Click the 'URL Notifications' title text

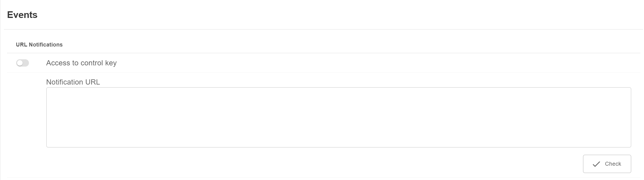39,45
